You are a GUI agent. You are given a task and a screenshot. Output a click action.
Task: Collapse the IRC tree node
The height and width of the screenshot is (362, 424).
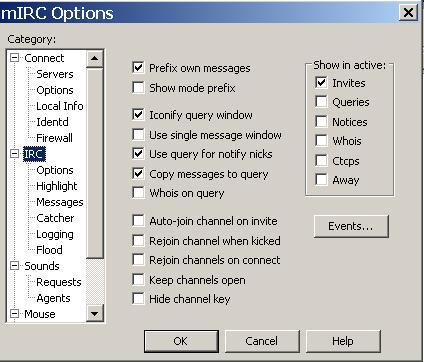pyautogui.click(x=14, y=154)
